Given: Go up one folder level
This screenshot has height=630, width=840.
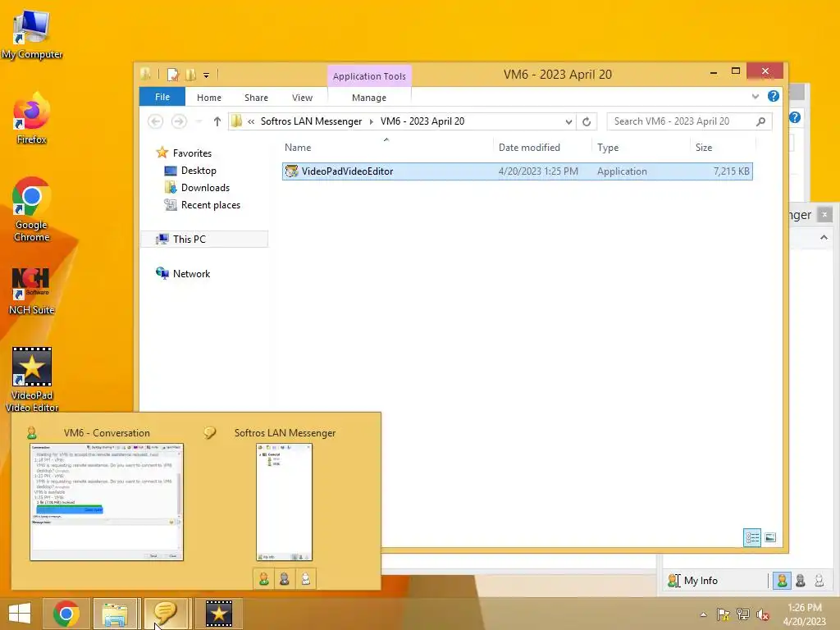Looking at the screenshot, I should pyautogui.click(x=217, y=121).
